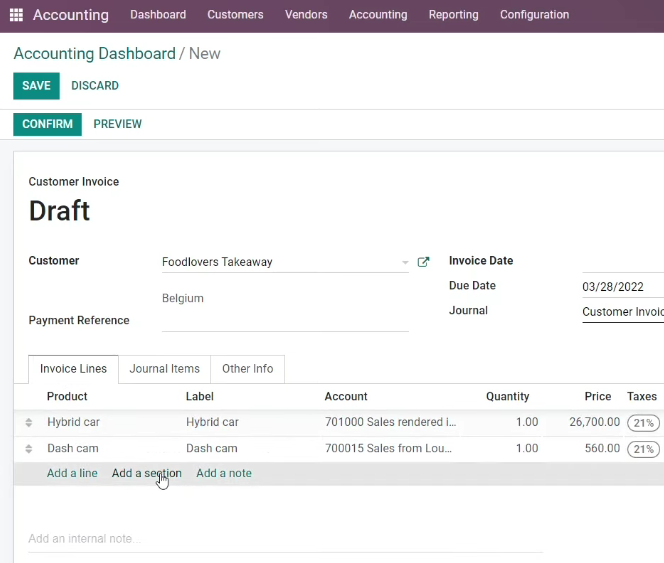The image size is (664, 563).
Task: Open the Configuration menu
Action: 534,15
